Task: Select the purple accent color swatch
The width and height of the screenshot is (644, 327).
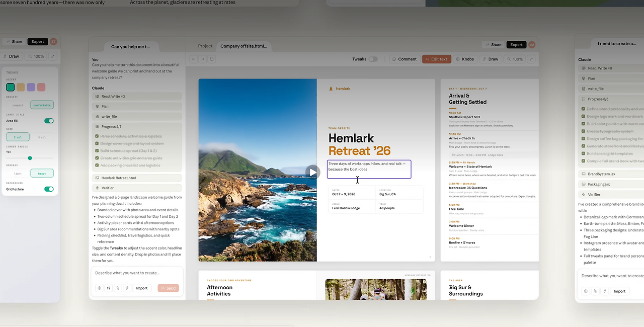Action: tap(31, 87)
